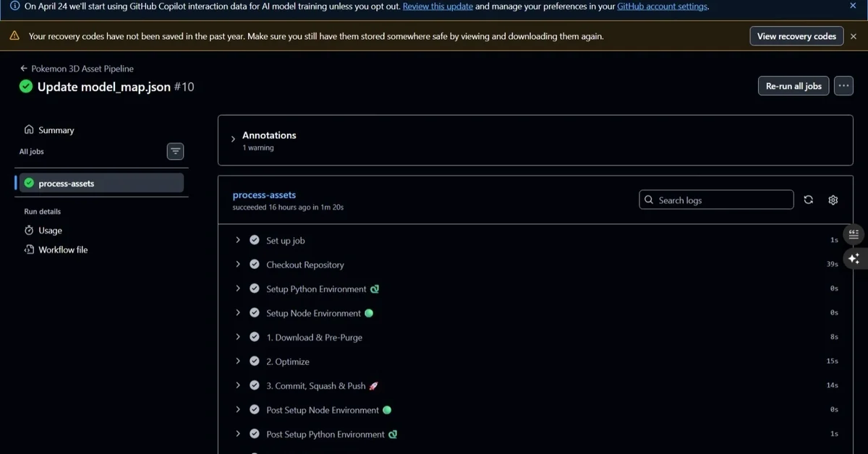Open the Usage run details
This screenshot has height=454, width=868.
pos(50,231)
